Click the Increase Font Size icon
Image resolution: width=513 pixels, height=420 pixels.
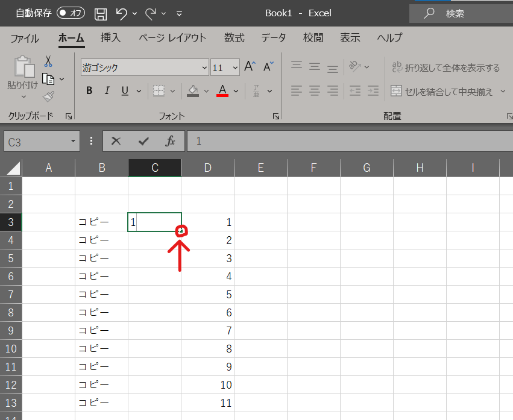pos(250,66)
